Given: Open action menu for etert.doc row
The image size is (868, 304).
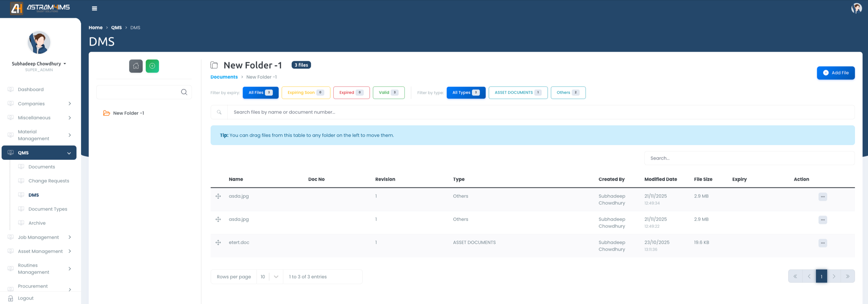Looking at the screenshot, I should coord(822,243).
